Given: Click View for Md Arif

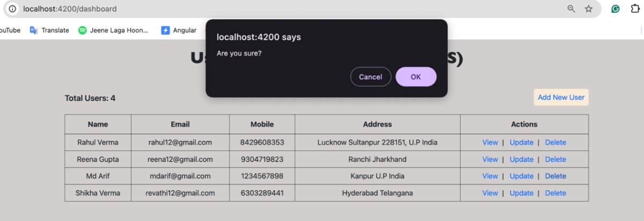Looking at the screenshot, I should click(x=490, y=176).
